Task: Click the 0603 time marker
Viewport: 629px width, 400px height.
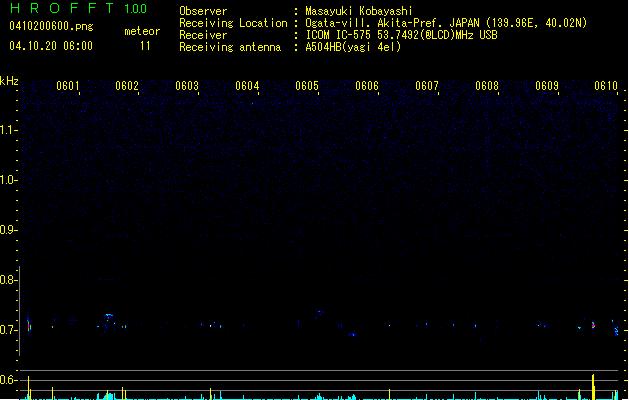Action: 187,86
